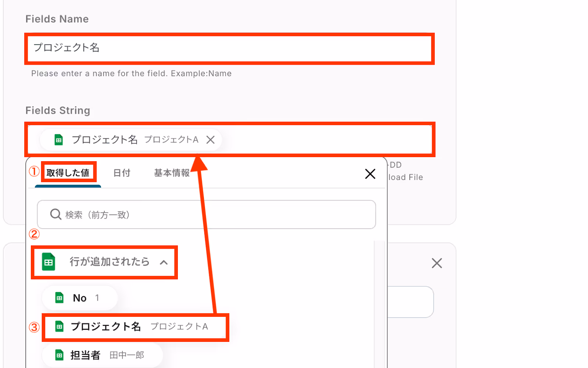
Task: Switch to the 基本情報 tab
Action: click(172, 173)
